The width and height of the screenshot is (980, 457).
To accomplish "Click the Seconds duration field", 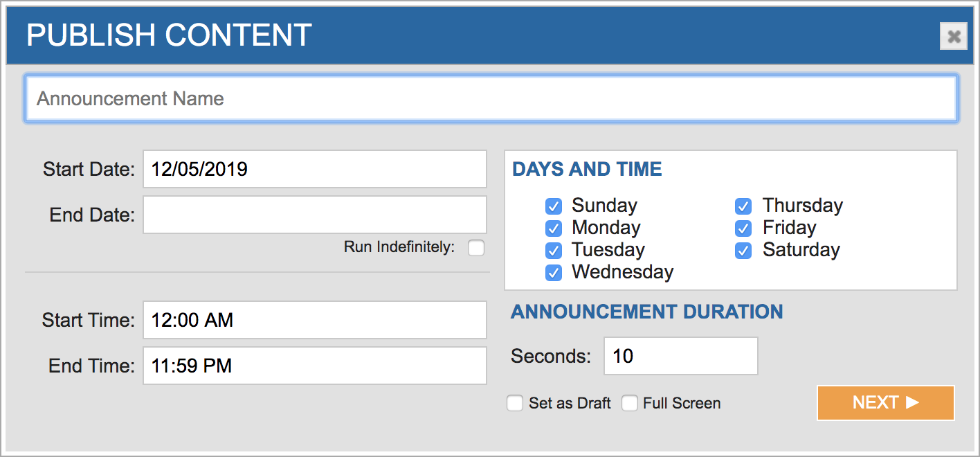I will pyautogui.click(x=680, y=356).
